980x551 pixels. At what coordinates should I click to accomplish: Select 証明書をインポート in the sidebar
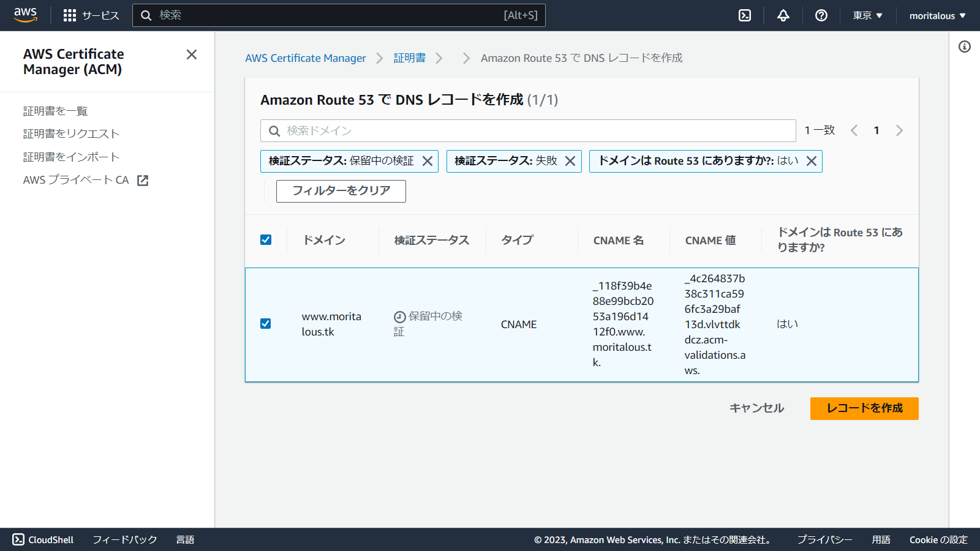(71, 157)
